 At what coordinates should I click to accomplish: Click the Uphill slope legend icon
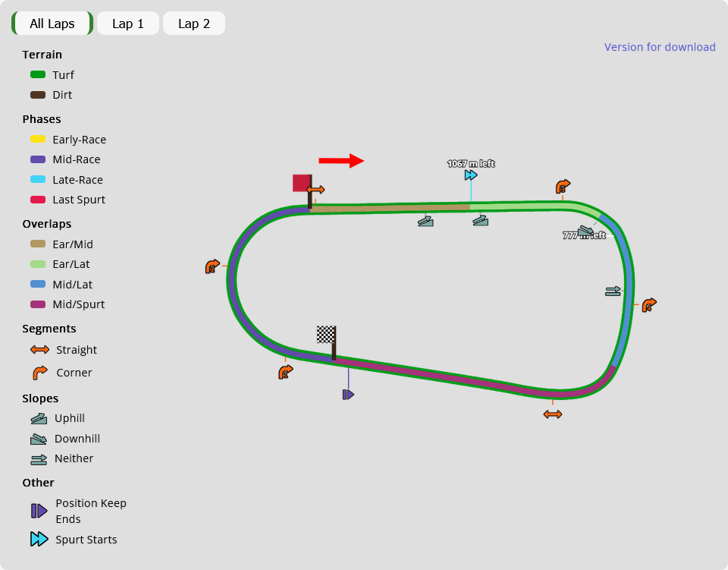click(x=39, y=418)
